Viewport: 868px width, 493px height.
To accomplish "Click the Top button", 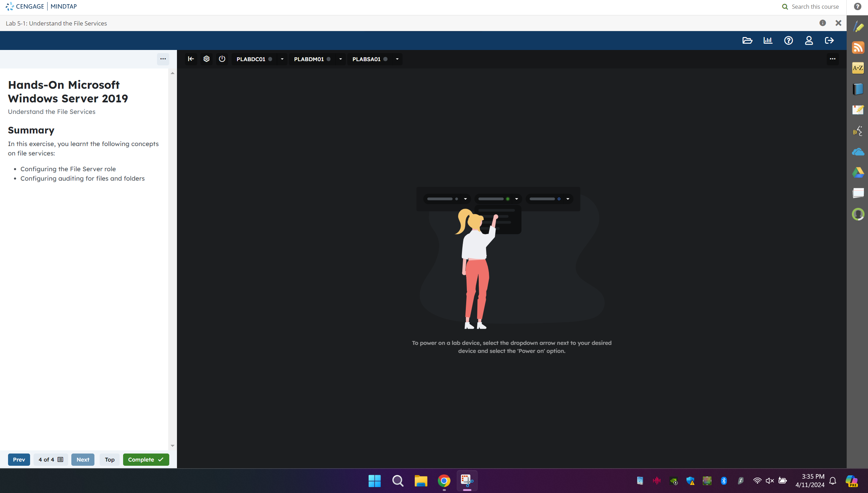I will [110, 460].
